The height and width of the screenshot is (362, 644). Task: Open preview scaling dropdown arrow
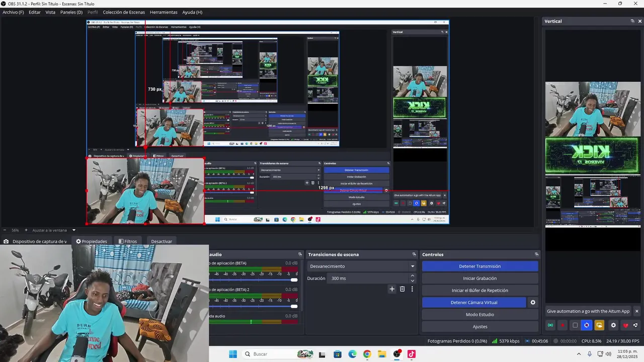tap(73, 230)
